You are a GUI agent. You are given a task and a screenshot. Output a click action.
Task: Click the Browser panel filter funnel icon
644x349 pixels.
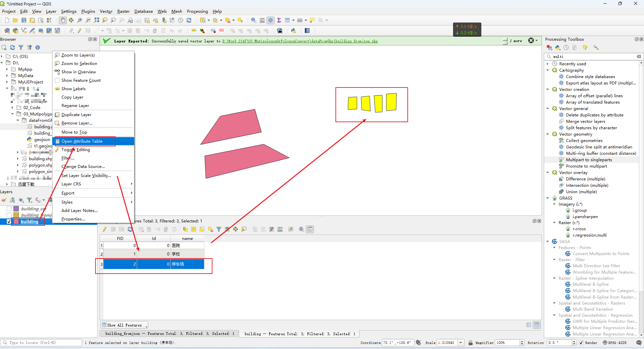(x=21, y=47)
